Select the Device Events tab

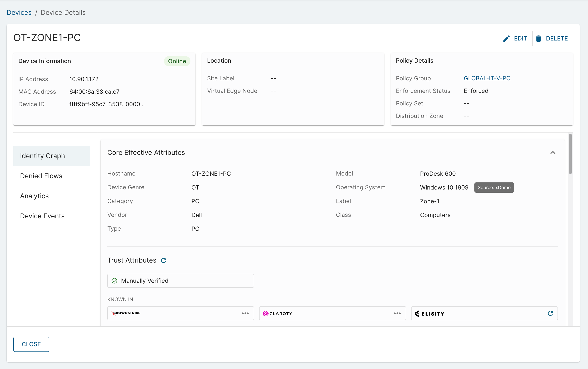(x=42, y=216)
